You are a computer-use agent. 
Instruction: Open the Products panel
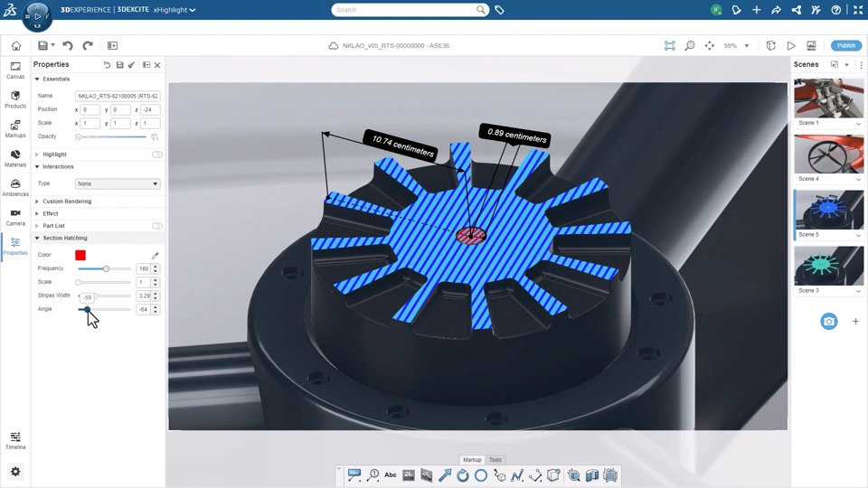click(15, 99)
